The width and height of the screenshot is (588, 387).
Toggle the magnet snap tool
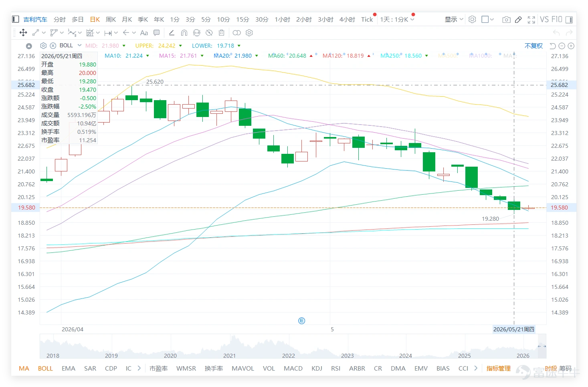click(x=184, y=33)
